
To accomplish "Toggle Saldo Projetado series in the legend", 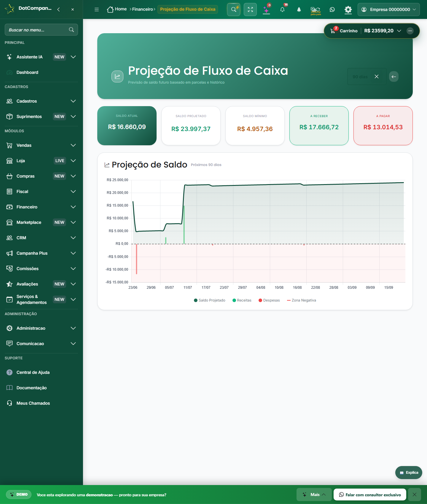I will point(210,300).
